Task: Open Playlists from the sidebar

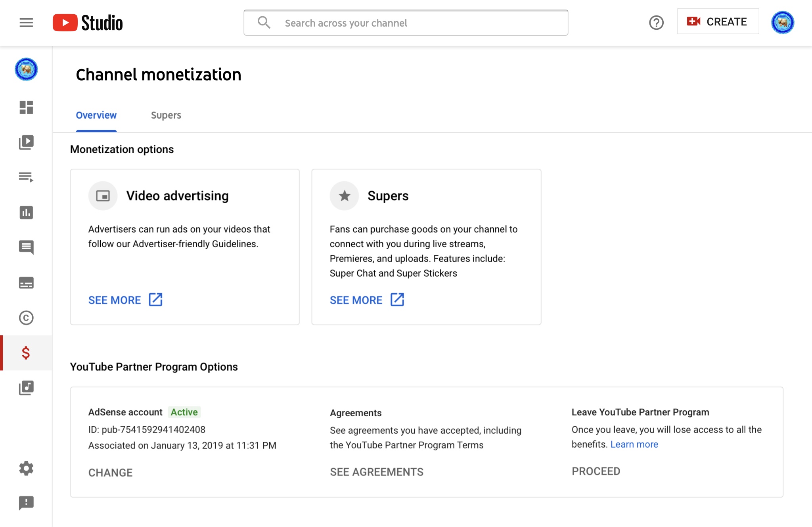Action: click(26, 177)
